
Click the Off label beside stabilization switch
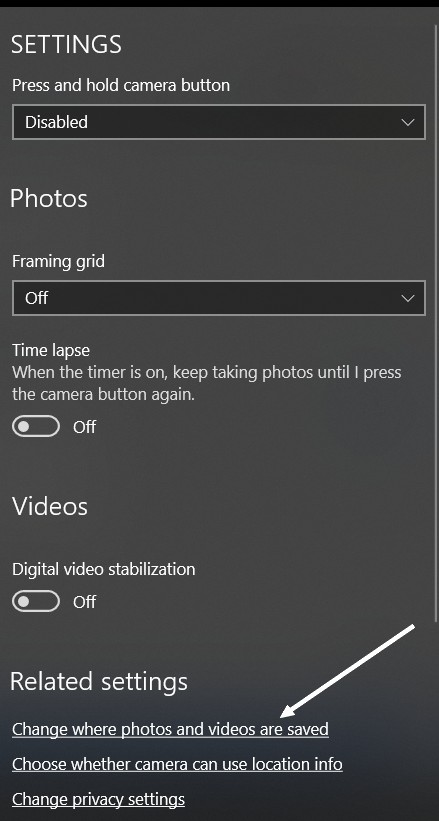pyautogui.click(x=84, y=602)
